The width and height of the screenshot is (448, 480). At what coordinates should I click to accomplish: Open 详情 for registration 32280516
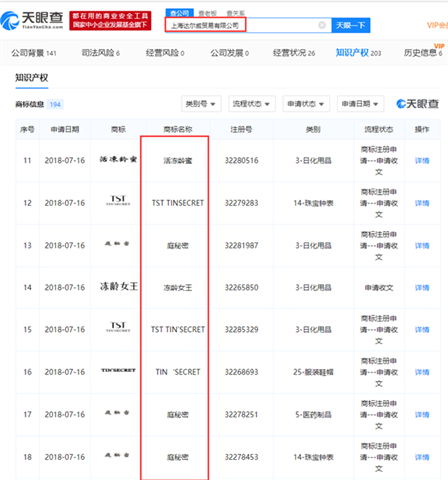pos(422,161)
